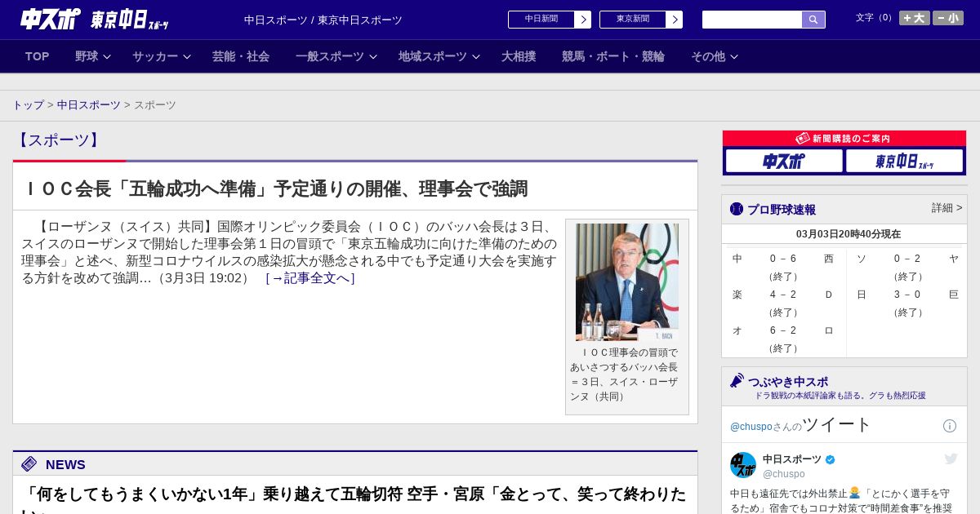This screenshot has width=980, height=514.
Task: Click the つぶやき中スポ megaphone icon
Action: (737, 381)
